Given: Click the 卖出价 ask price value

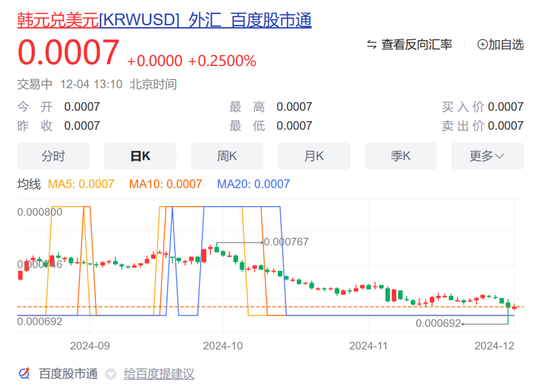Looking at the screenshot, I should 506,126.
